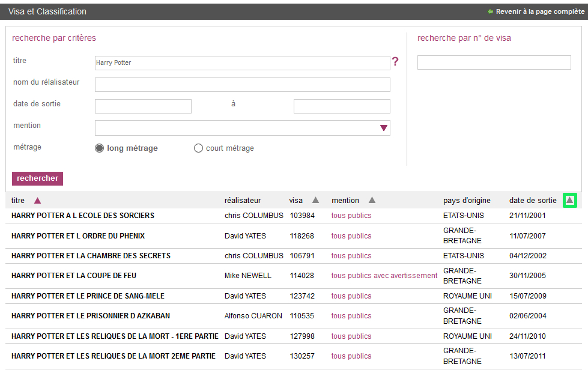Sort results by mention arrow
Image resolution: width=588 pixels, height=370 pixels.
(x=372, y=201)
